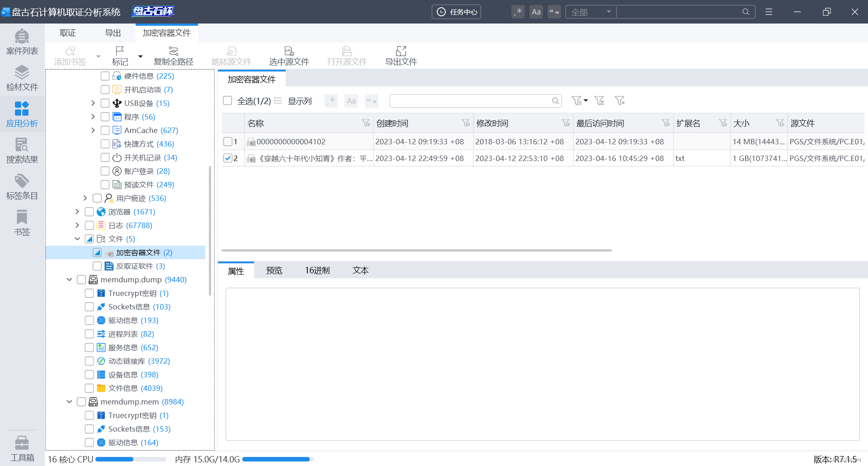Open the 16进制 tab

click(317, 270)
